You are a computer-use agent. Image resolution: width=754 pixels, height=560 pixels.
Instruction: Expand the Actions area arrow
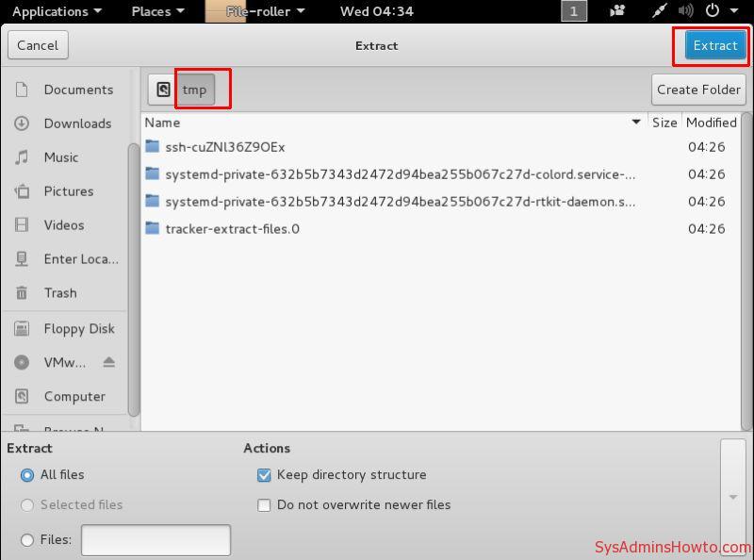point(733,497)
